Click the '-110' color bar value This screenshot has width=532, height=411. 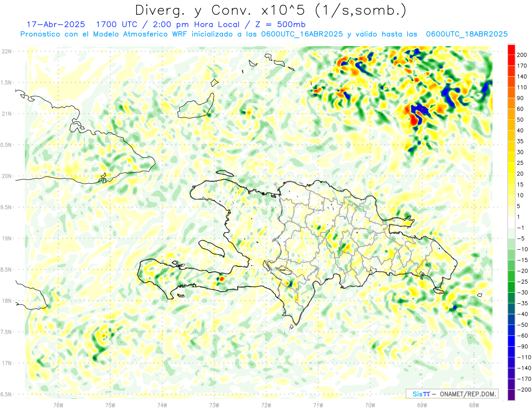(524, 357)
